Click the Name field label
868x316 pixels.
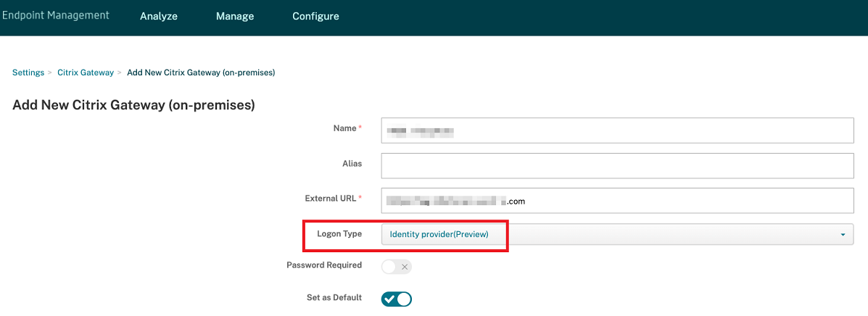344,128
